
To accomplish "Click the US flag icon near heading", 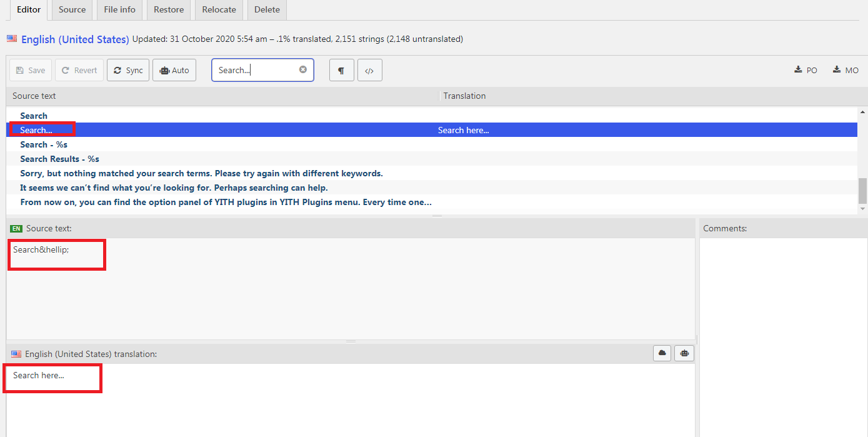I will pyautogui.click(x=12, y=39).
